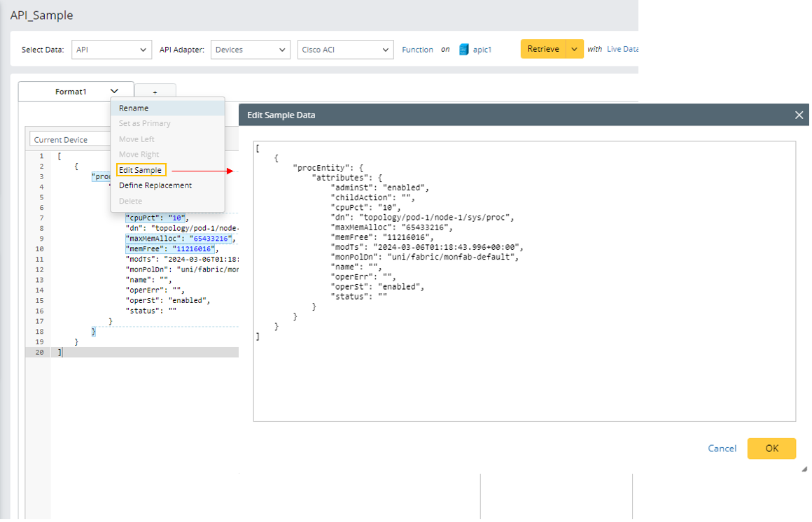Click the Retrieve button
Viewport: 812px width, 522px height.
543,49
